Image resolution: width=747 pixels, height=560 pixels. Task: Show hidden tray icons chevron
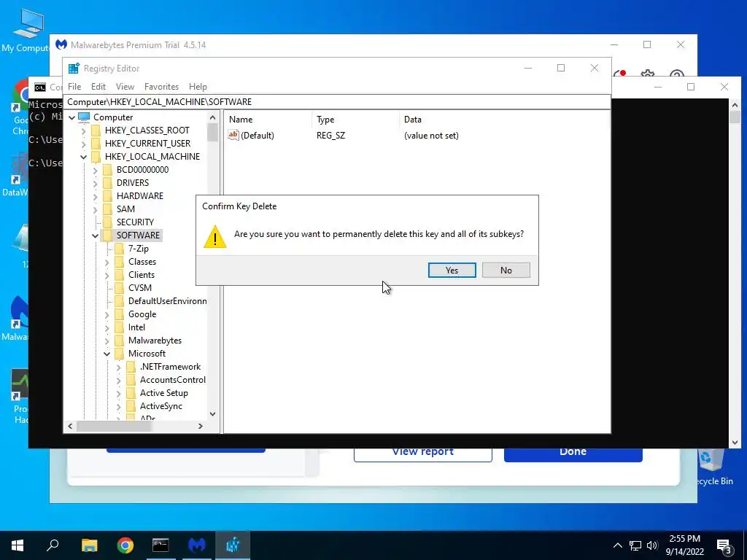pyautogui.click(x=617, y=545)
